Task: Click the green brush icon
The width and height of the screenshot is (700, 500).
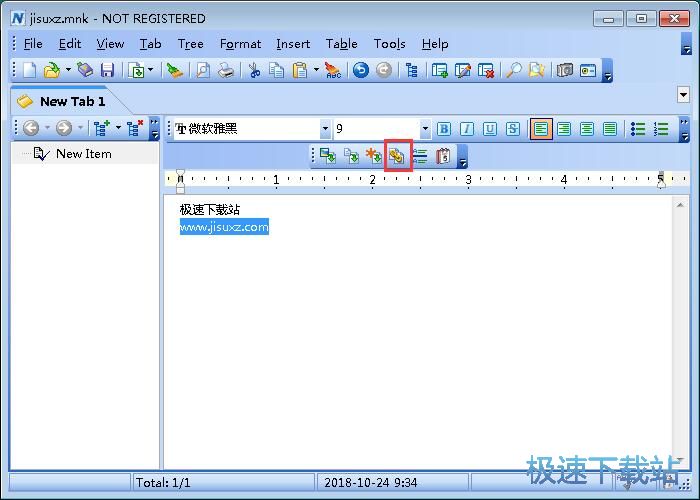Action: [174, 70]
